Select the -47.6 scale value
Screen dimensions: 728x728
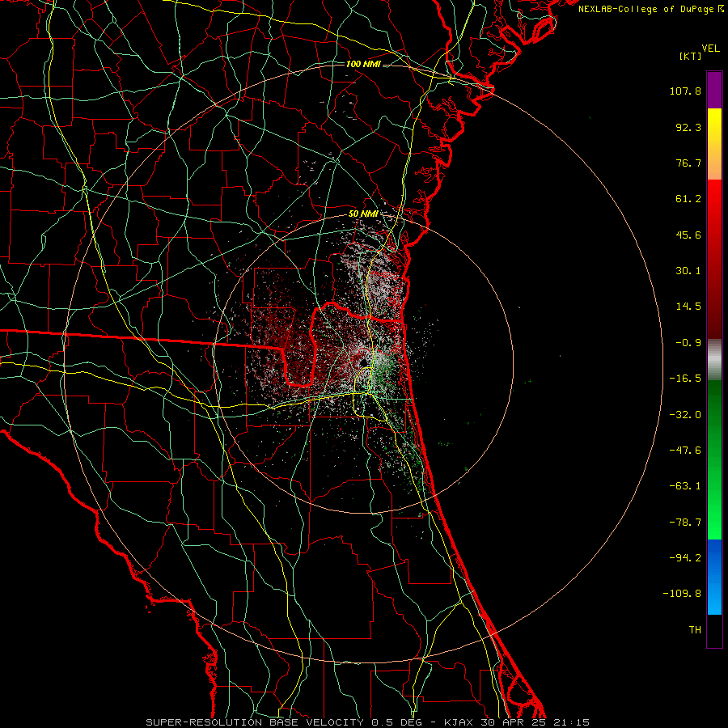coord(685,451)
